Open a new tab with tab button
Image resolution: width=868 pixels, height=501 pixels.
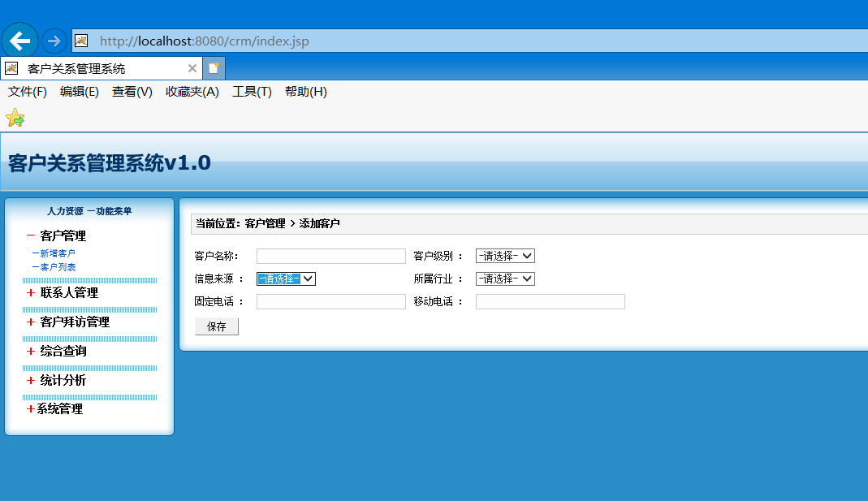coord(214,68)
